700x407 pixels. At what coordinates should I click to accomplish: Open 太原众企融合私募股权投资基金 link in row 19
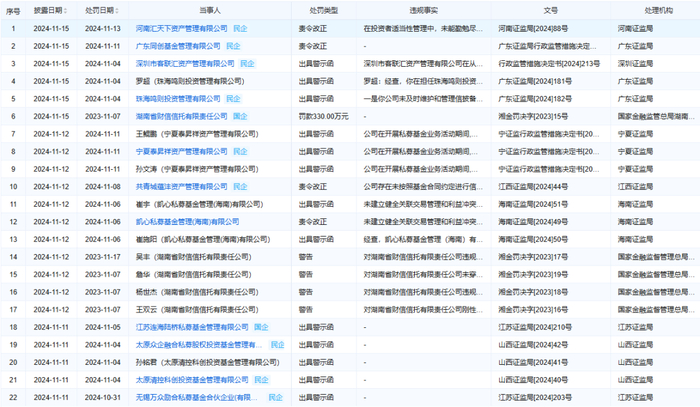tap(199, 345)
